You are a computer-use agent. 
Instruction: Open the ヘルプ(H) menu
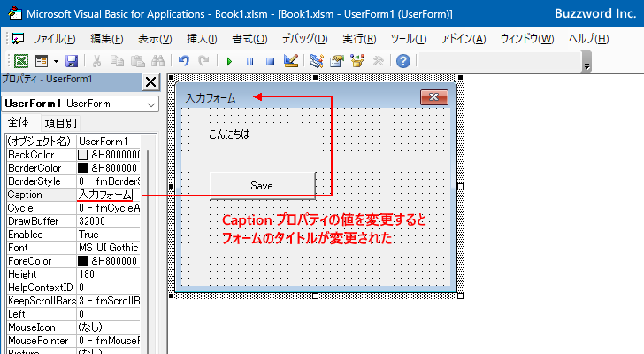tap(588, 39)
